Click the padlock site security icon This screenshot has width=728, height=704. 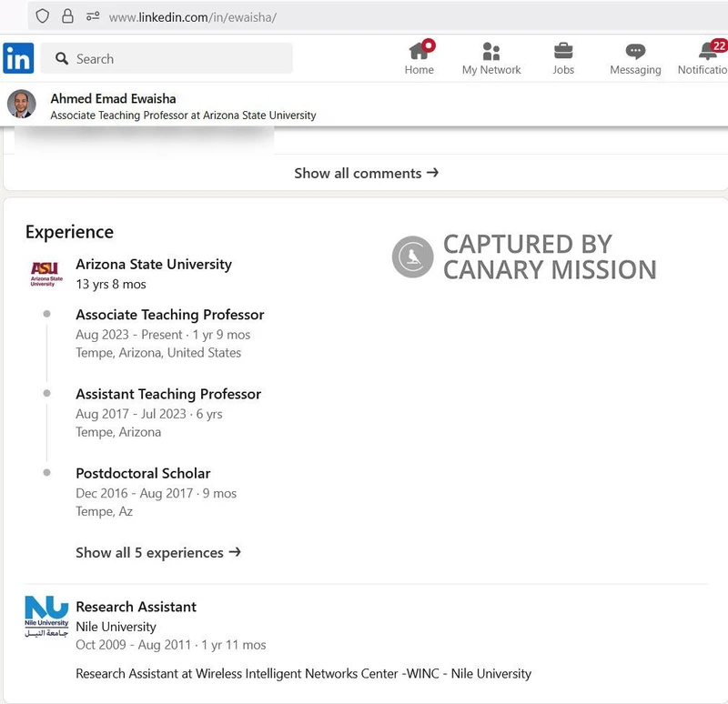tap(67, 16)
